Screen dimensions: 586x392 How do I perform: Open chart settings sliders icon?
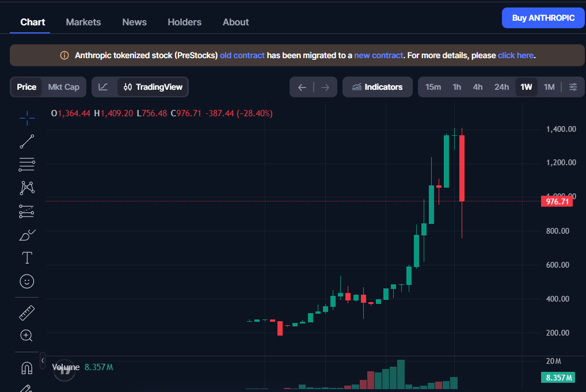click(x=573, y=87)
